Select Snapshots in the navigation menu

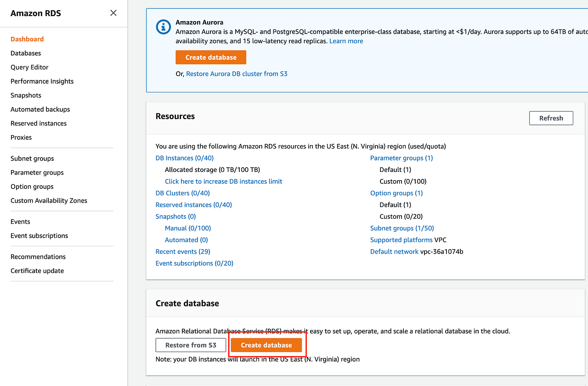point(26,95)
